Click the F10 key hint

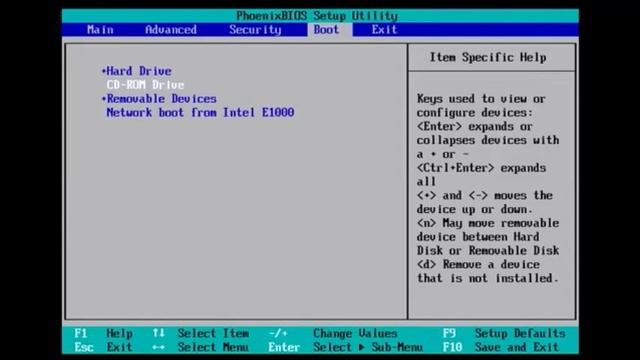point(452,347)
